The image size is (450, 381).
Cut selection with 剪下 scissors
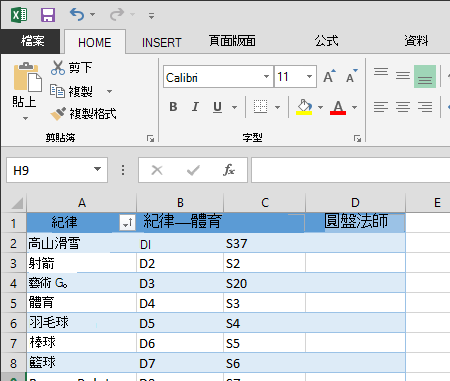click(x=71, y=68)
